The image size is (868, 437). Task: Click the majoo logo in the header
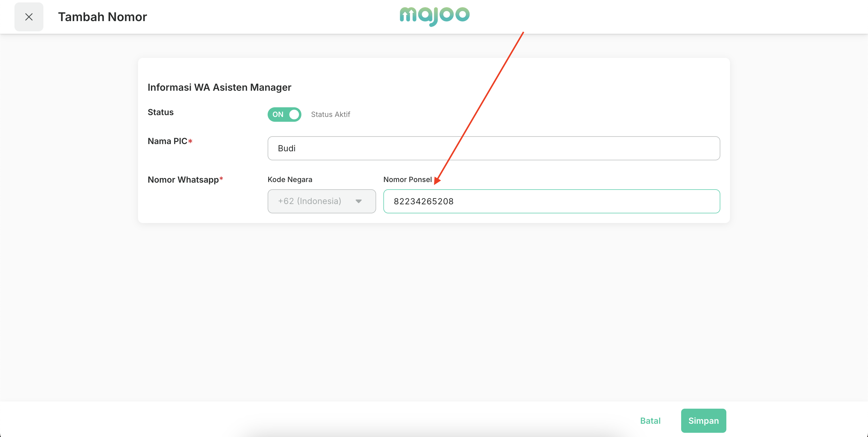[434, 15]
